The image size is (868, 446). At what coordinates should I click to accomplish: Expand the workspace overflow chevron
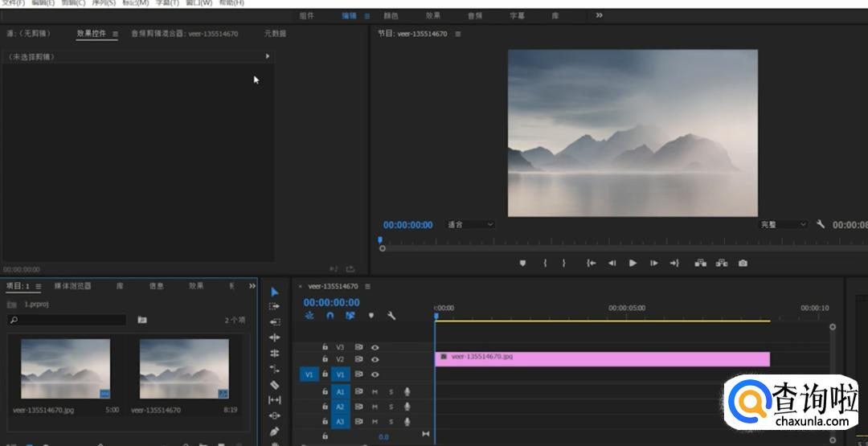coord(599,15)
